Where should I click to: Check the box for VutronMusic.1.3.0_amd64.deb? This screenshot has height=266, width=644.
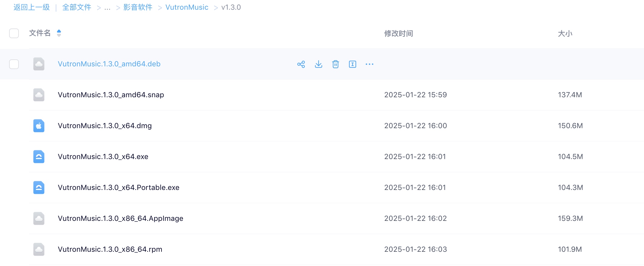[14, 64]
